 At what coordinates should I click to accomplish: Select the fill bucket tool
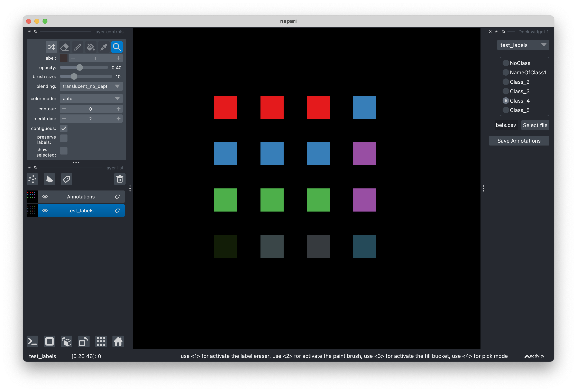(x=90, y=47)
